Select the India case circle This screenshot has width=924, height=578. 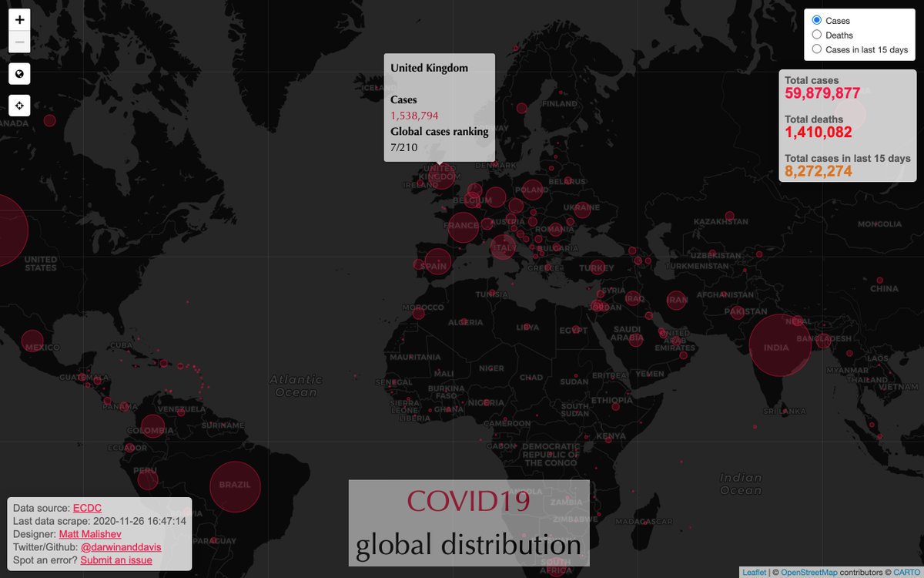(779, 346)
